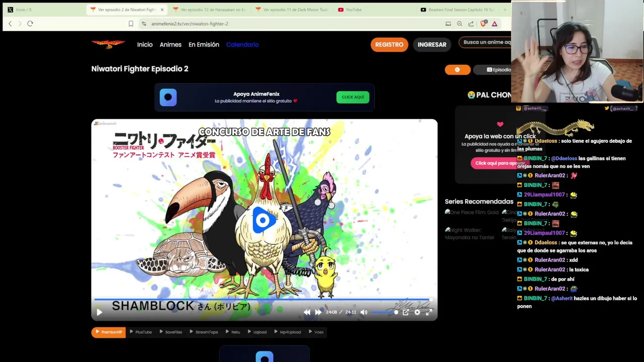Viewport: 644px width, 362px height.
Task: Switch to the YouTube tab
Action: pyautogui.click(x=375, y=10)
